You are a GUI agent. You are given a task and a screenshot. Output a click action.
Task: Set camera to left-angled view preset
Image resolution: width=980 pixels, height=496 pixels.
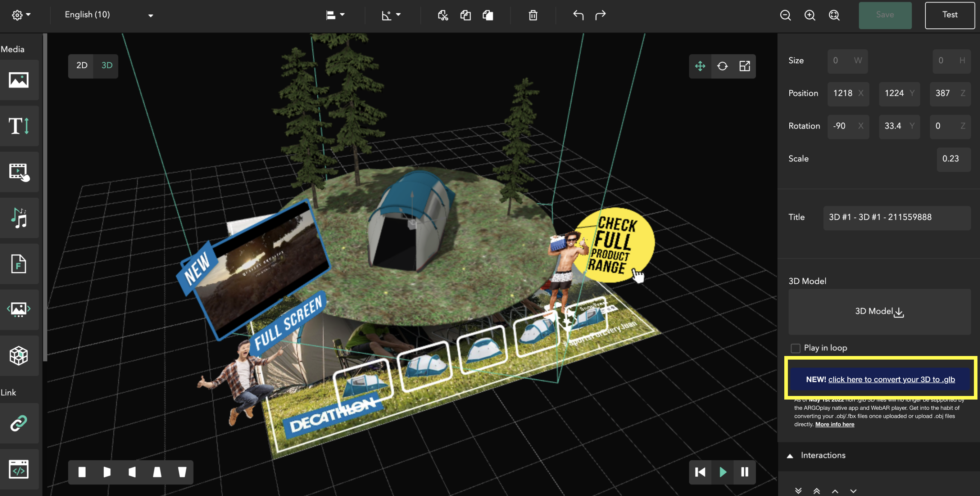coord(132,472)
